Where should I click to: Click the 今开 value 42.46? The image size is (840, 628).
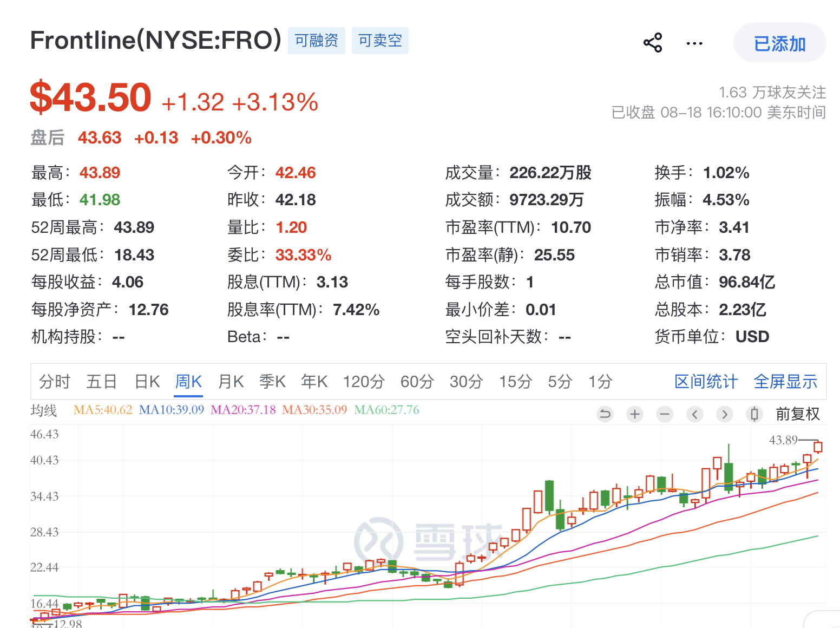pos(296,173)
